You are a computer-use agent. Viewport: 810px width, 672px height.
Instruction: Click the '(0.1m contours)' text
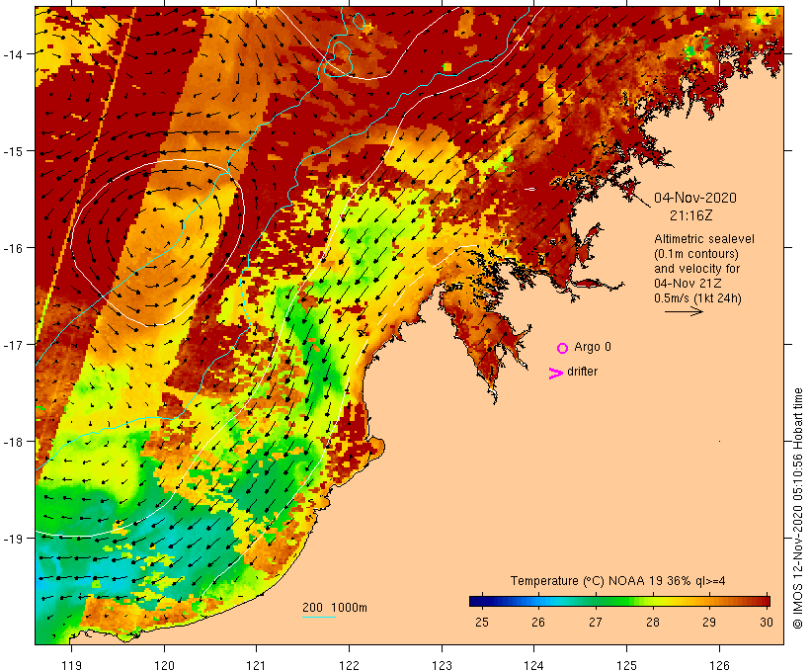696,254
